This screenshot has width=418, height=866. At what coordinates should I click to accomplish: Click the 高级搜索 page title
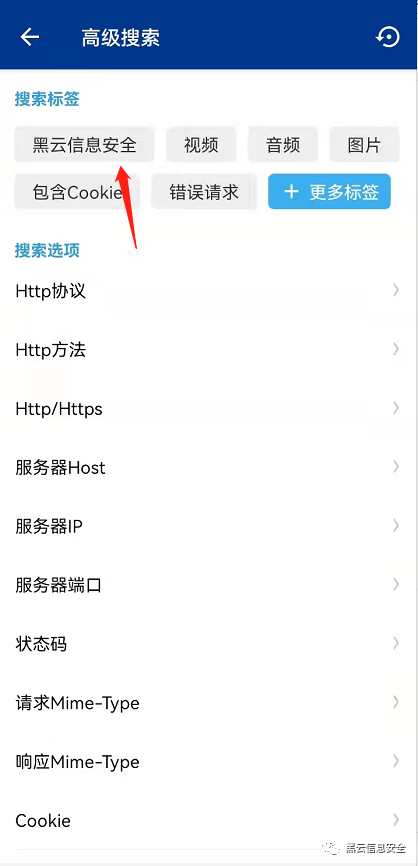(121, 38)
